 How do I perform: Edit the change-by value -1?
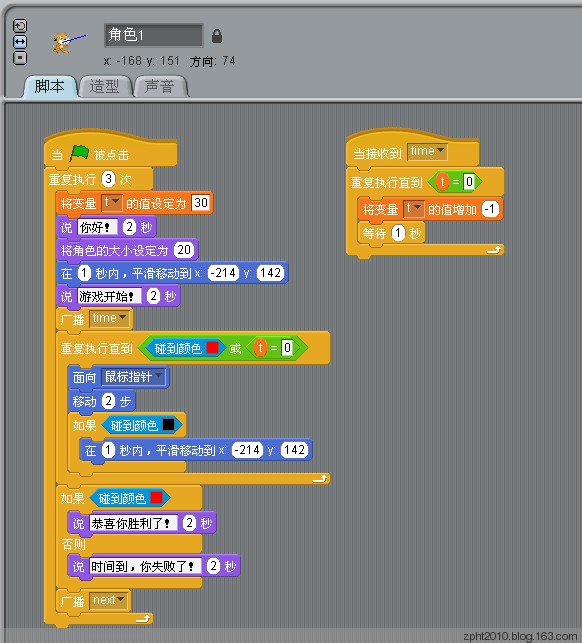[x=490, y=209]
